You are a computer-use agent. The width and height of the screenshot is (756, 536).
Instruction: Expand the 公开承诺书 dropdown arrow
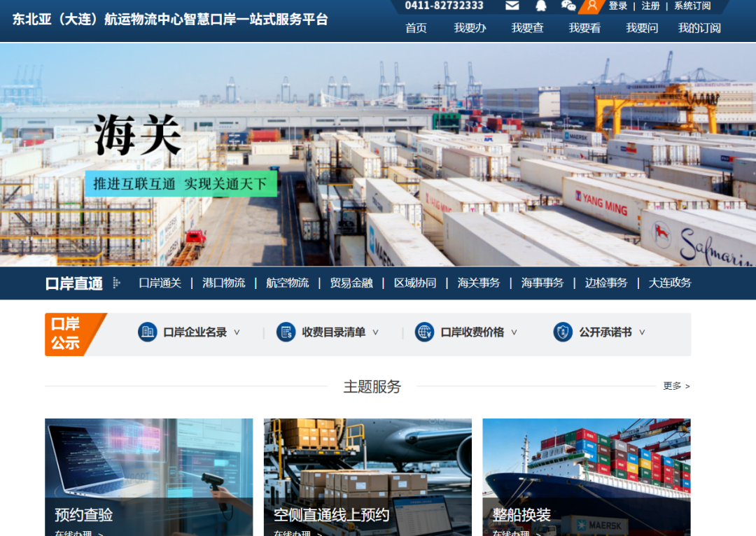[x=642, y=332]
